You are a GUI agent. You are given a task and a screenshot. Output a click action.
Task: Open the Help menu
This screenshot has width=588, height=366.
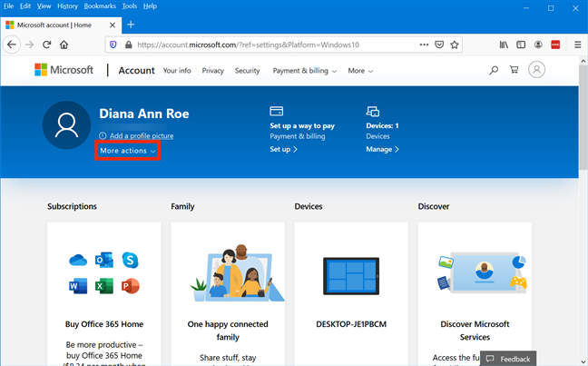tap(150, 6)
